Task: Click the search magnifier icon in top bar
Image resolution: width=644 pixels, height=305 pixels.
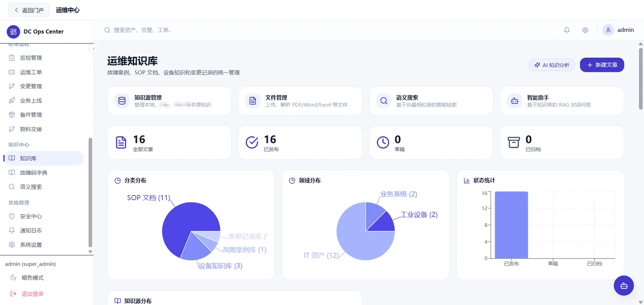Action: tap(107, 30)
